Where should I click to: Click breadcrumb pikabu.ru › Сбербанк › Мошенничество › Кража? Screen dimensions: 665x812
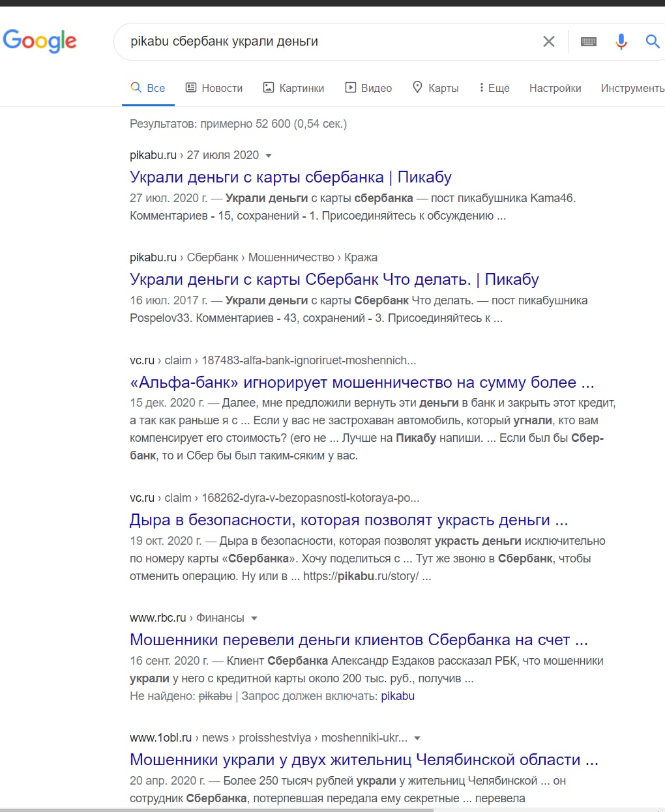point(254,257)
